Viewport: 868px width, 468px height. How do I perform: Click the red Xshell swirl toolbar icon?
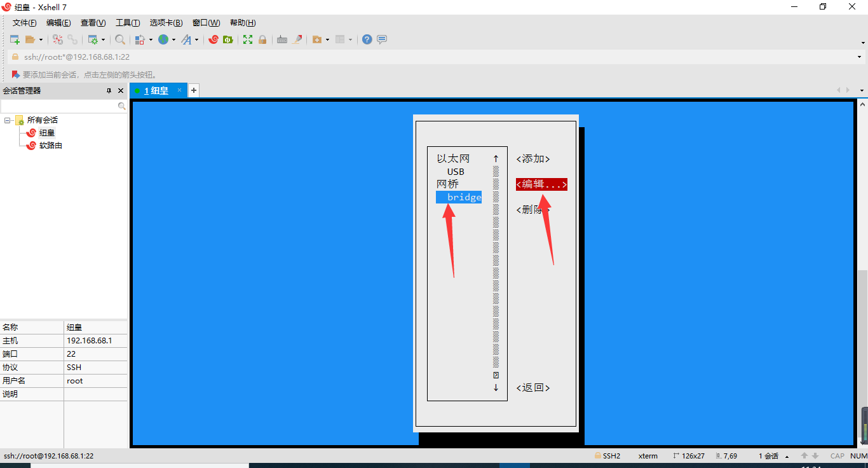214,39
